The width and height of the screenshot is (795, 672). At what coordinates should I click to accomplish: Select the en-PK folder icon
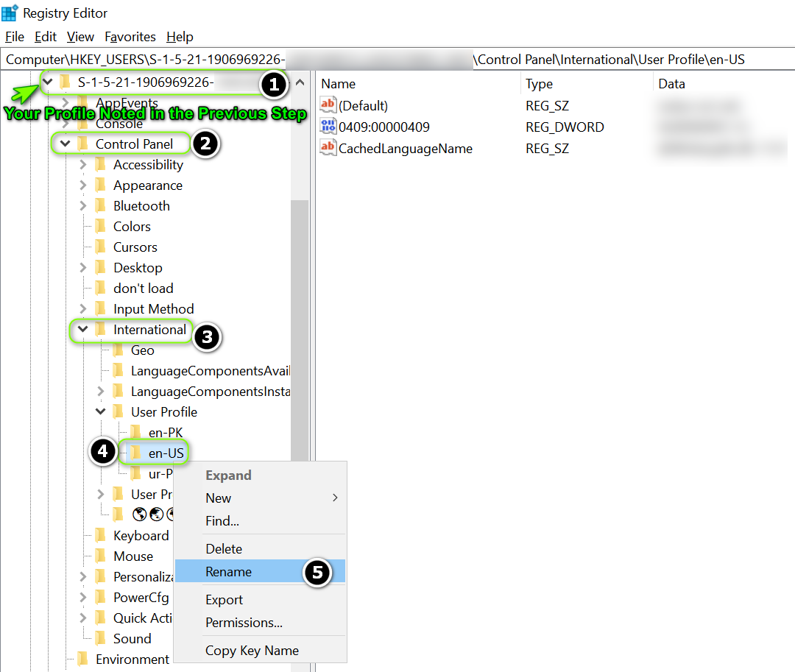[136, 432]
